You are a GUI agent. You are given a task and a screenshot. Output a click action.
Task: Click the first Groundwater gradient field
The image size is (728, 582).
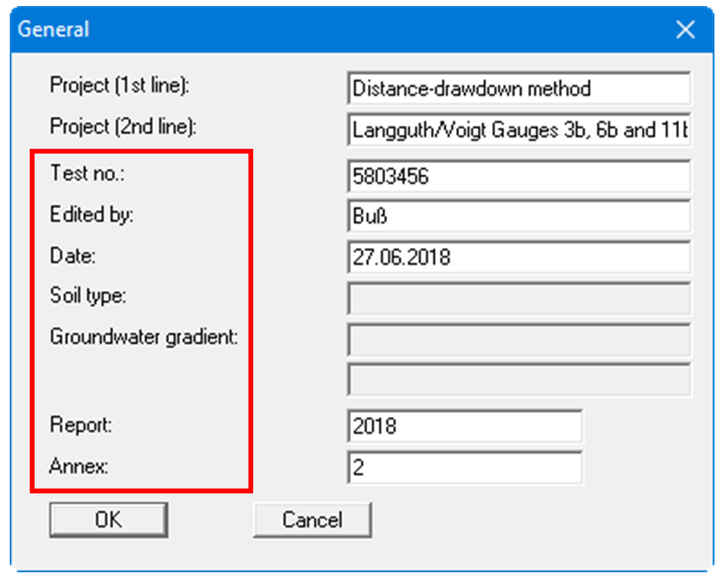[x=518, y=339]
